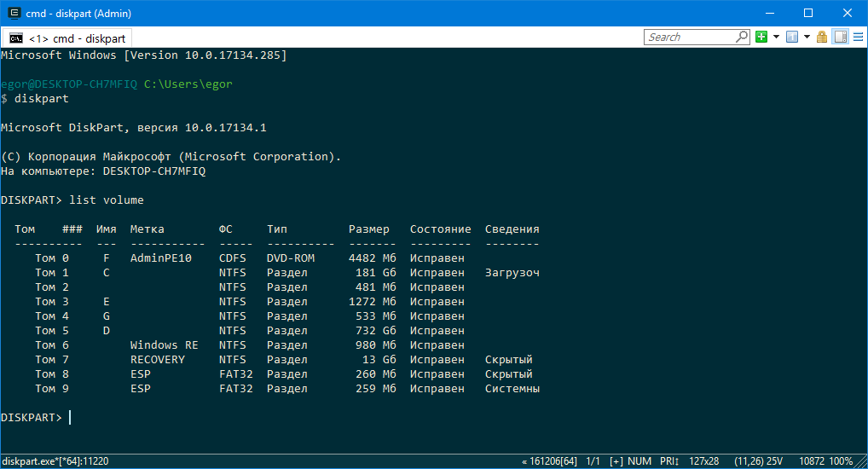This screenshot has width=868, height=469.
Task: Click 'egor@DESKTOP-CH7MFIQ' prompt text
Action: tap(69, 84)
